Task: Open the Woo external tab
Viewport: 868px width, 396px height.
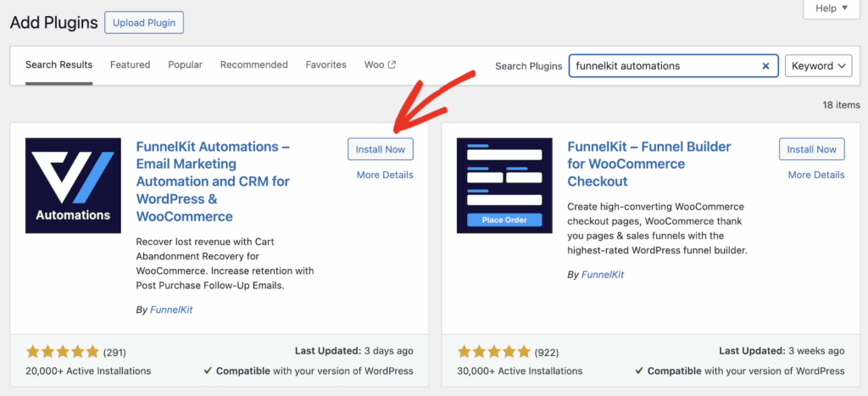Action: [380, 64]
